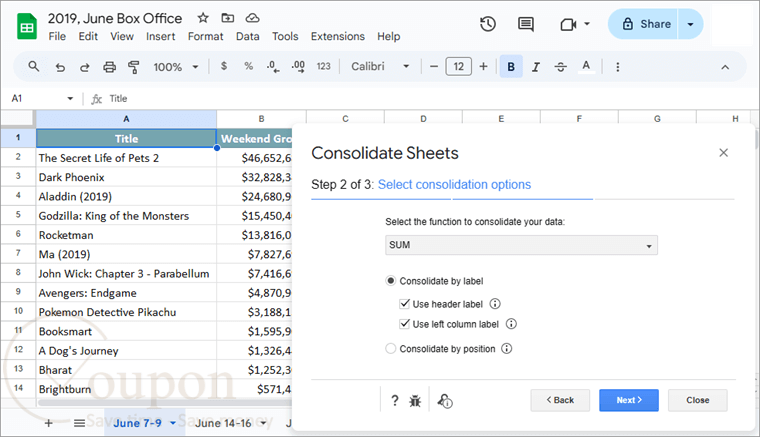Undo the last action
This screenshot has height=437, width=760.
click(60, 67)
